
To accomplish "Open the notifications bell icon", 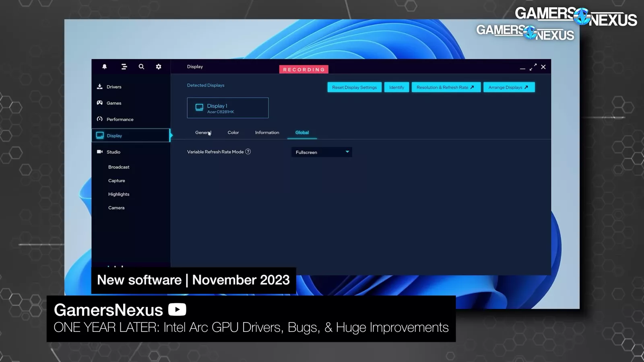I will pyautogui.click(x=104, y=67).
